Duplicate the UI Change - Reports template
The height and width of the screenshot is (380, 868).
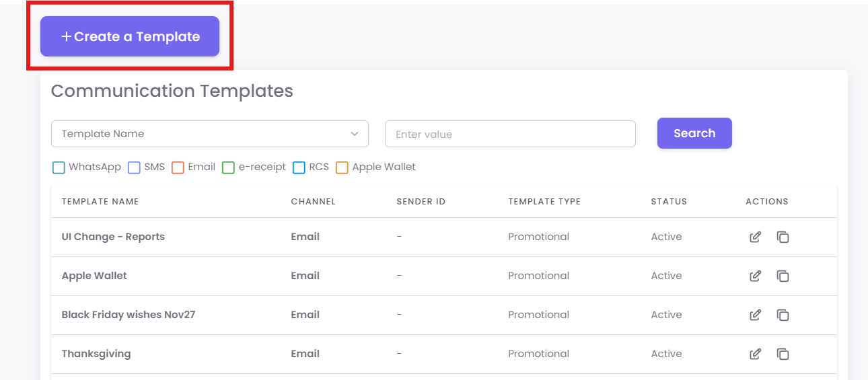click(x=783, y=237)
